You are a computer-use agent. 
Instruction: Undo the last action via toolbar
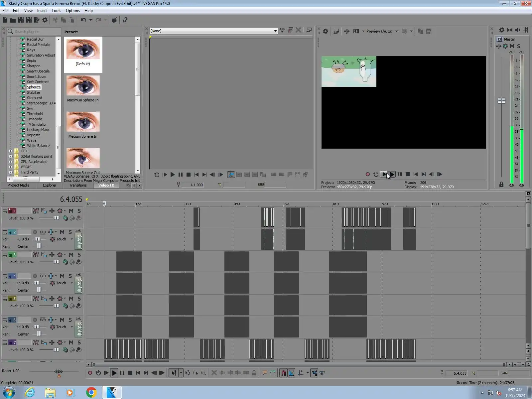pos(83,20)
